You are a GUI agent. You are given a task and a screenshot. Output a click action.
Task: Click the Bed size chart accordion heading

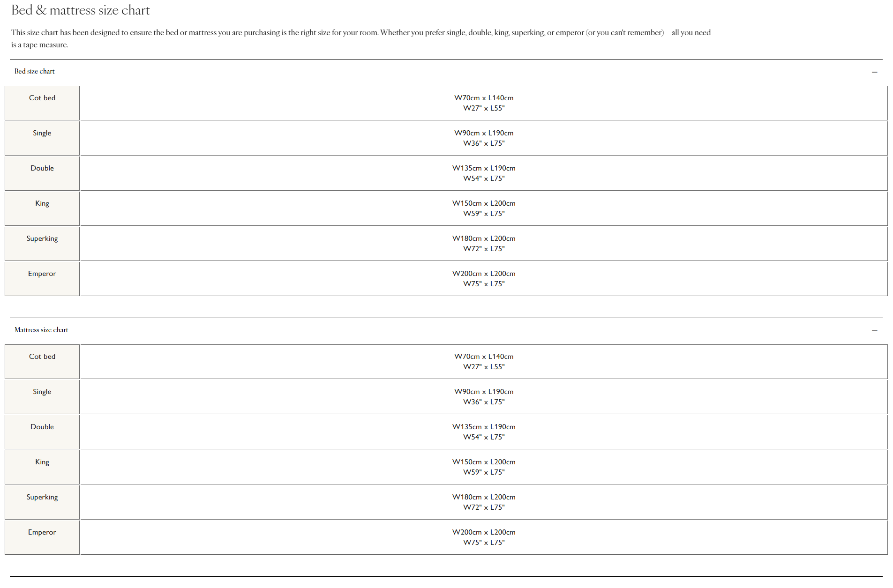pos(35,71)
